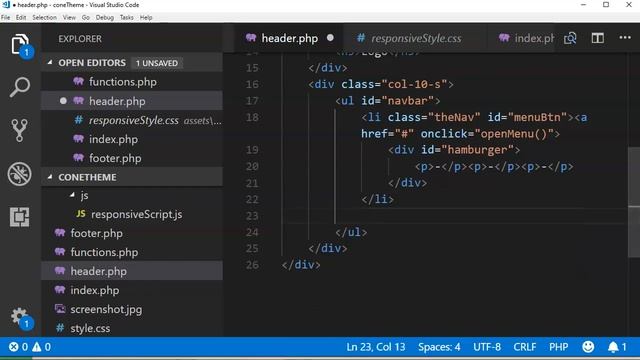The height and width of the screenshot is (360, 640).
Task: Open the Selection menu
Action: tap(44, 18)
